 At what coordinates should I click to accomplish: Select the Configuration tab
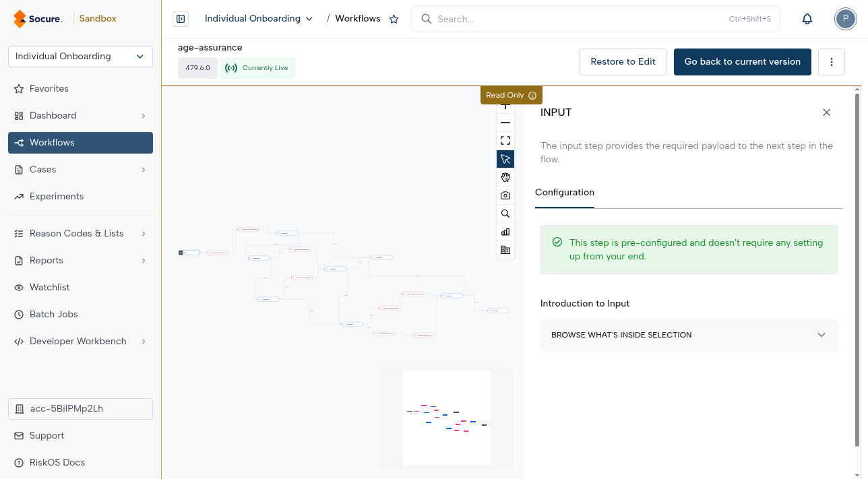[565, 193]
